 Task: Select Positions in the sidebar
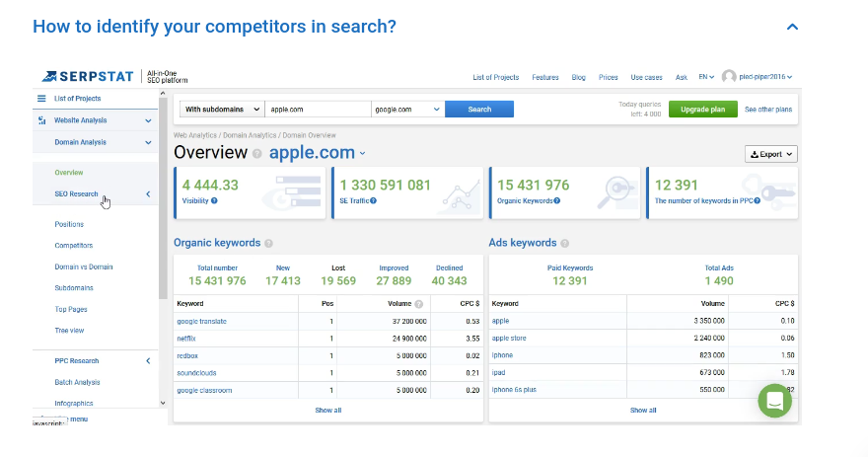69,224
